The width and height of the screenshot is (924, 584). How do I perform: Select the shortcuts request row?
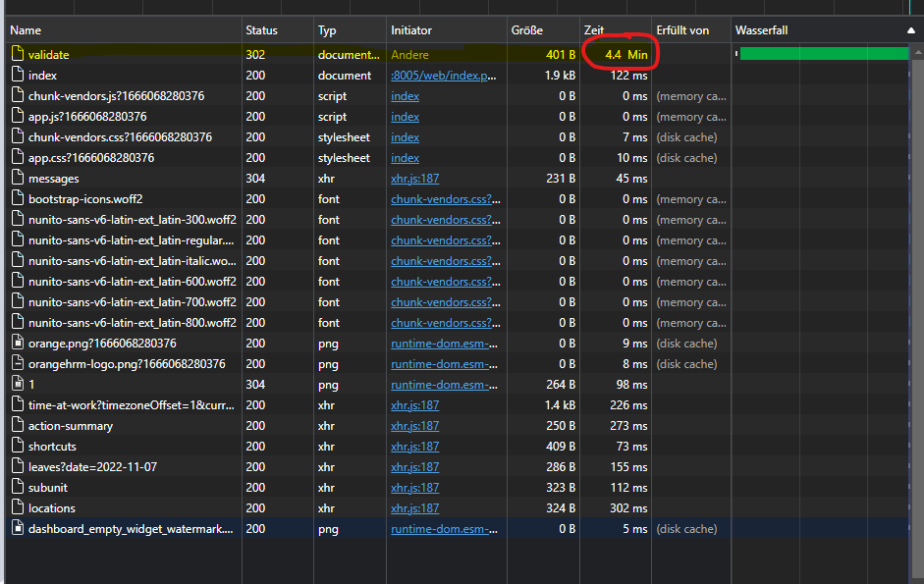(x=118, y=446)
